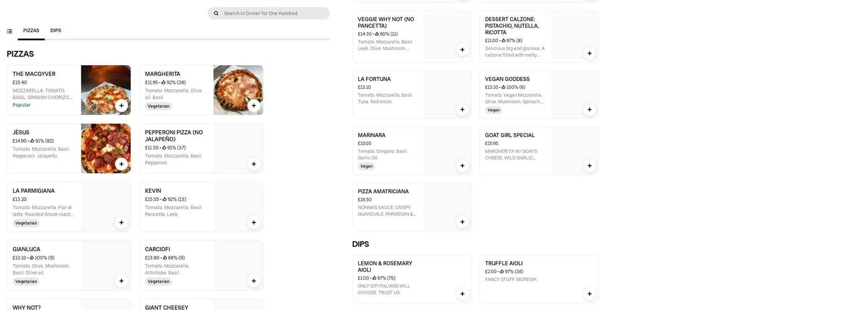Switch to the Dips tab
The height and width of the screenshot is (310, 868).
coord(56,30)
